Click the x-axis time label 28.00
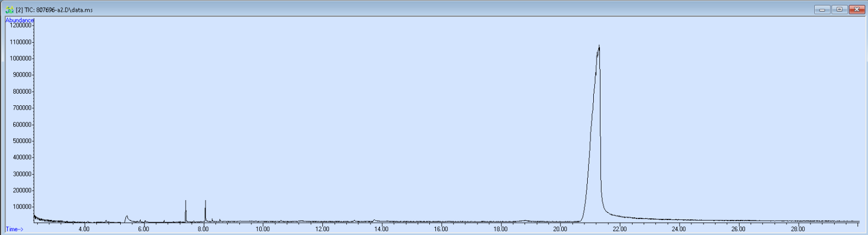868x235 pixels. pos(798,229)
